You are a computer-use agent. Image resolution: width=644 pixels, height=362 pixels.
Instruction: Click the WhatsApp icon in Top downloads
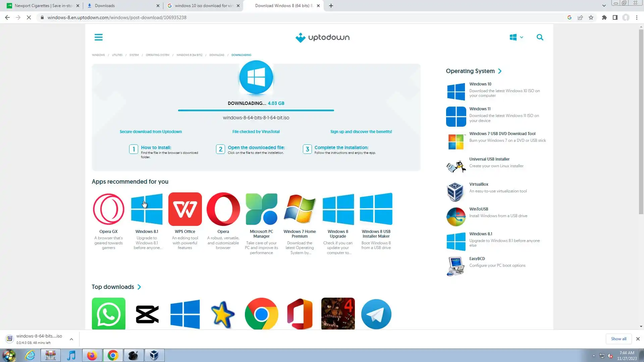(108, 314)
